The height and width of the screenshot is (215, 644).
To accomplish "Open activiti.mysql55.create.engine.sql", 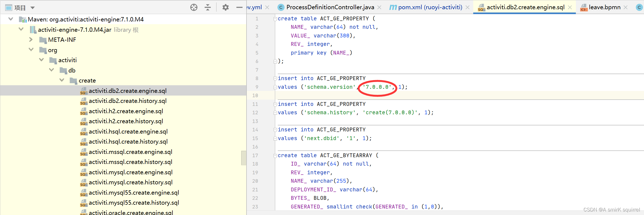I will click(134, 192).
